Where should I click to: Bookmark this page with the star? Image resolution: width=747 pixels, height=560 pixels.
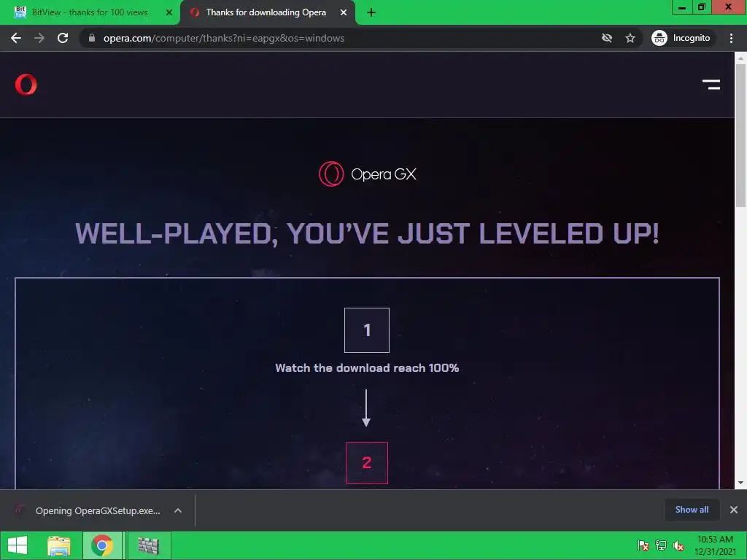pos(630,38)
